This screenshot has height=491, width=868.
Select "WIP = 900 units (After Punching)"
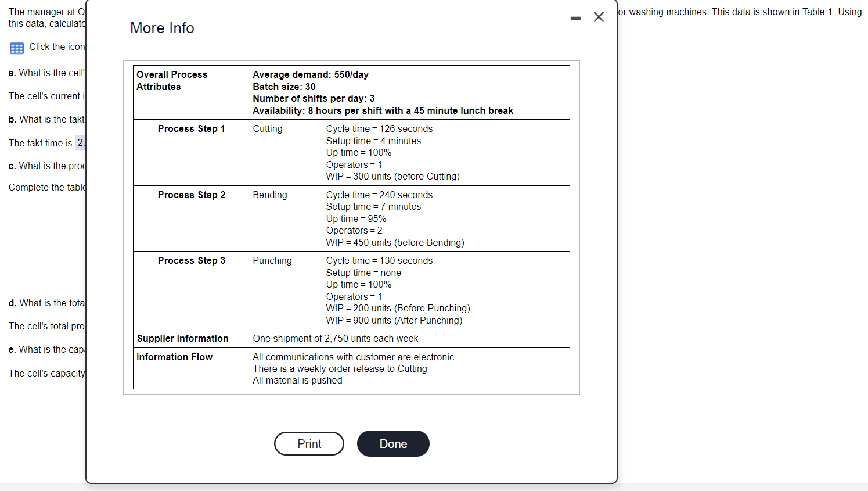394,320
